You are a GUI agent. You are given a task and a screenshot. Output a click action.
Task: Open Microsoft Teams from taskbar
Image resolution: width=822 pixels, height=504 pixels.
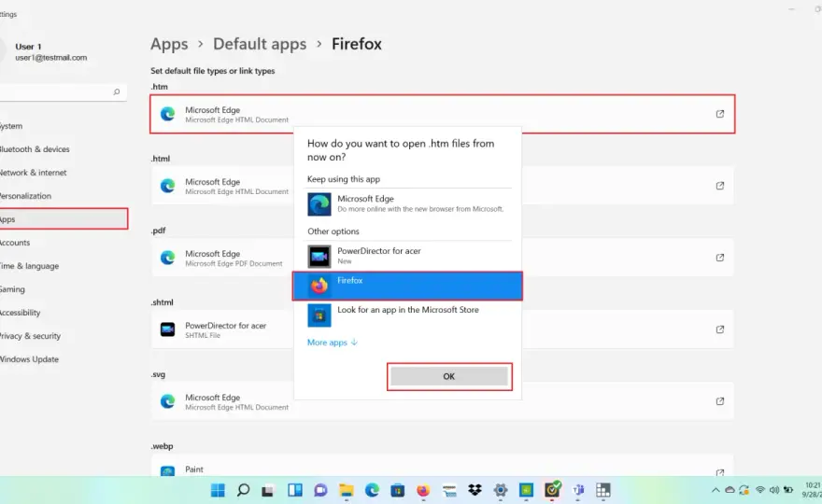(x=578, y=490)
